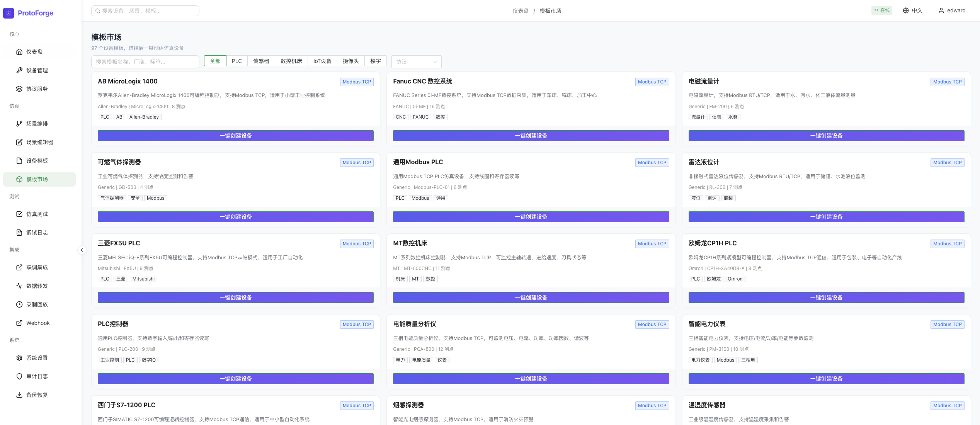980x425 pixels.
Task: Create device from MT数控机床 template
Action: click(531, 297)
